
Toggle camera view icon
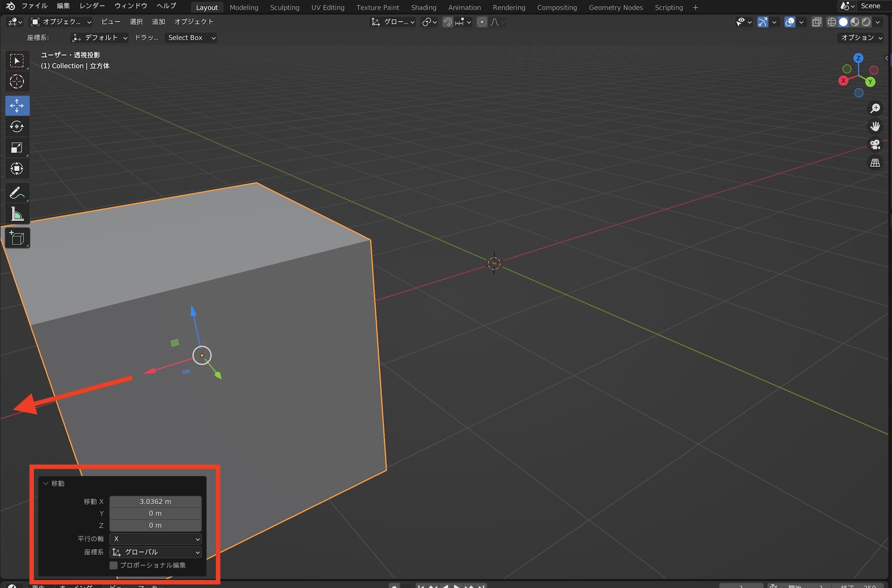click(875, 145)
